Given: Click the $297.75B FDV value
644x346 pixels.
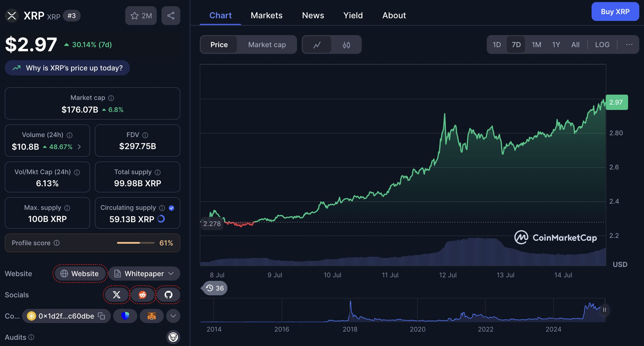Looking at the screenshot, I should 138,146.
